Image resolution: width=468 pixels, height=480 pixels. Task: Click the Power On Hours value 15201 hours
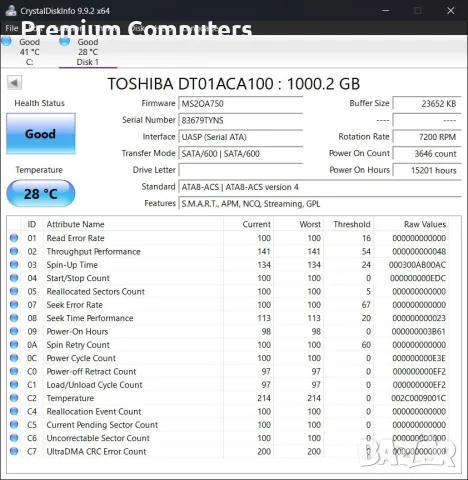click(427, 170)
